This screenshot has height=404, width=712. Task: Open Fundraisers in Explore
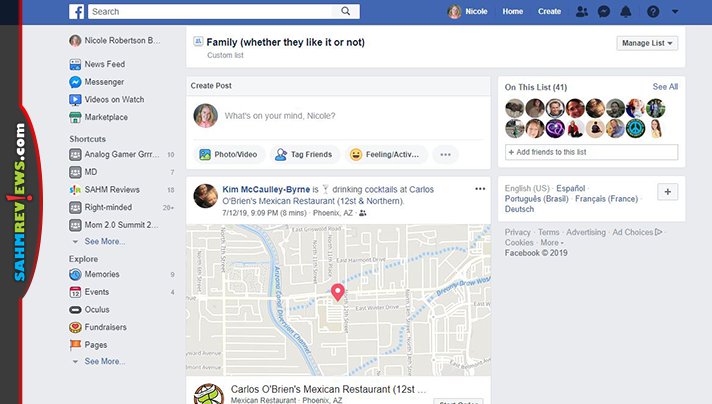[98, 327]
